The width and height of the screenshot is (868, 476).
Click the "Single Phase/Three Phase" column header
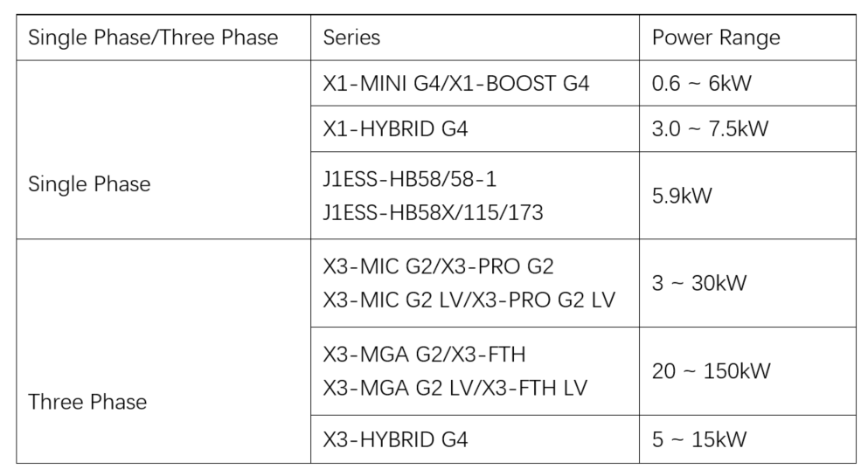[x=153, y=38]
